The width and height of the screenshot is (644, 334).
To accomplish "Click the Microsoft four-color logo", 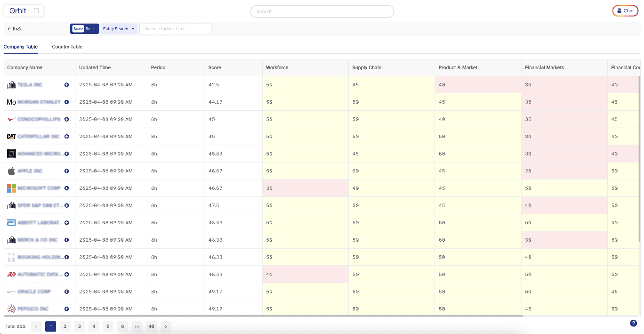I will pyautogui.click(x=11, y=188).
